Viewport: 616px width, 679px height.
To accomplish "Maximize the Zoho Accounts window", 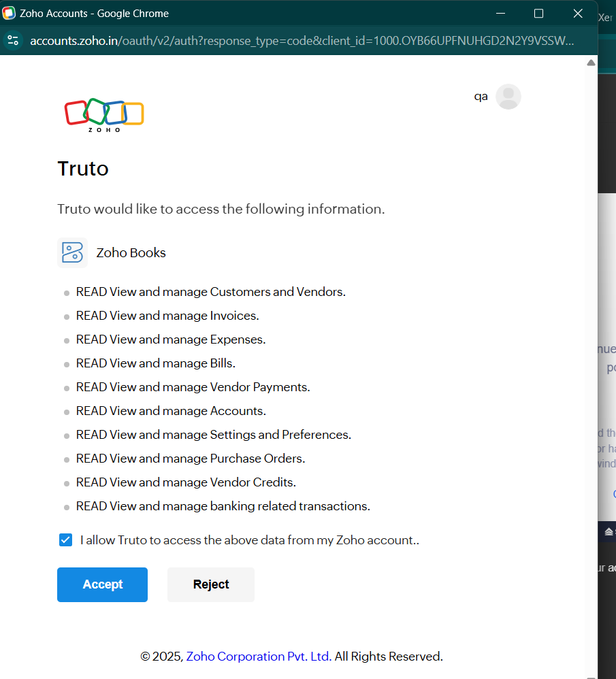I will coord(538,14).
